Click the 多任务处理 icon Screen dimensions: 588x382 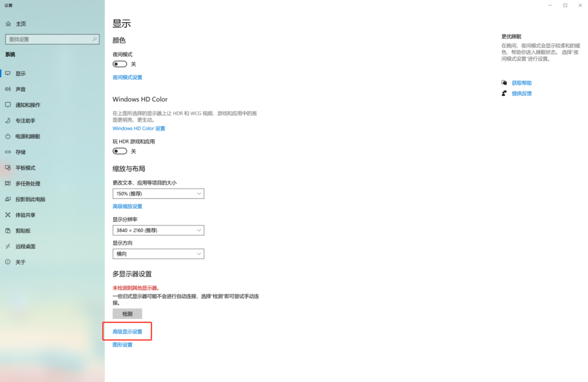pos(8,183)
